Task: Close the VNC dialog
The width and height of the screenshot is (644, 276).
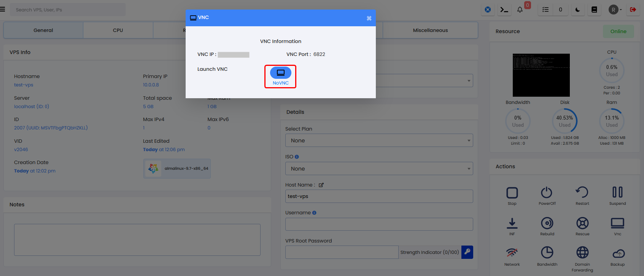Action: [369, 18]
